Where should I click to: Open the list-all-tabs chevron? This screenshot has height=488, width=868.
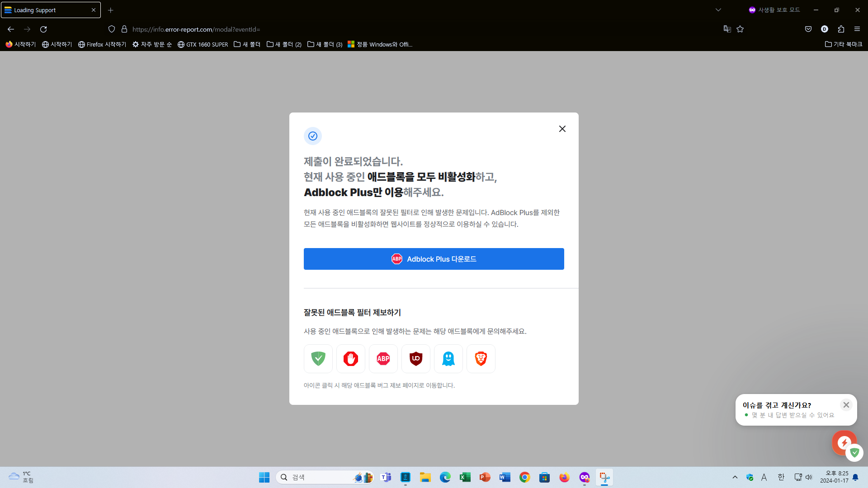click(x=718, y=9)
